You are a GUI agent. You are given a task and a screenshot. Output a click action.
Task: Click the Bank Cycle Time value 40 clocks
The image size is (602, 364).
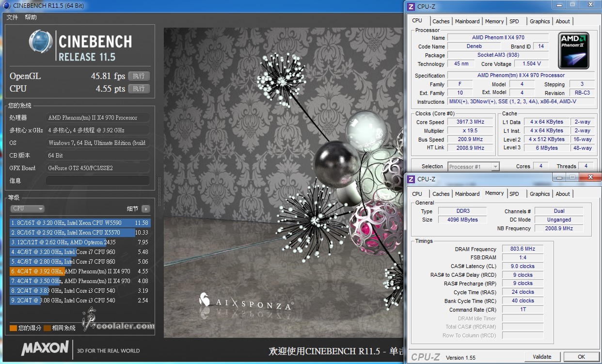tap(523, 301)
